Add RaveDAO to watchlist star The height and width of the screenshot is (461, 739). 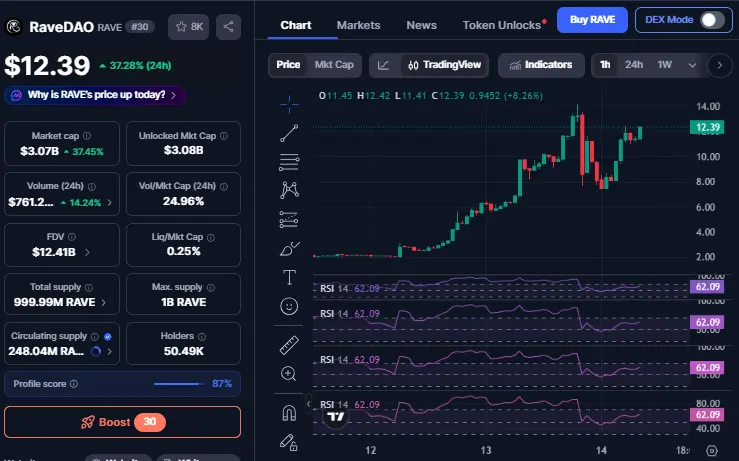pyautogui.click(x=189, y=27)
